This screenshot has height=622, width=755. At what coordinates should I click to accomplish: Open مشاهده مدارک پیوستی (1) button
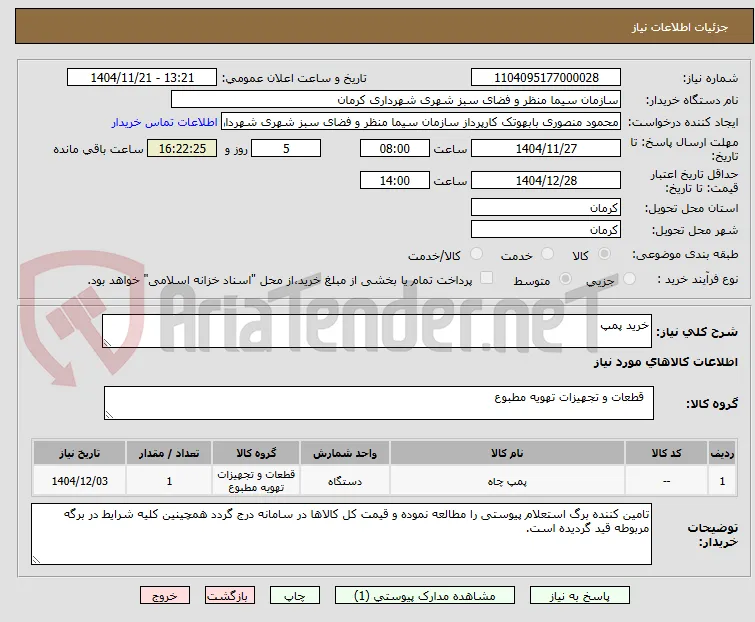425,596
